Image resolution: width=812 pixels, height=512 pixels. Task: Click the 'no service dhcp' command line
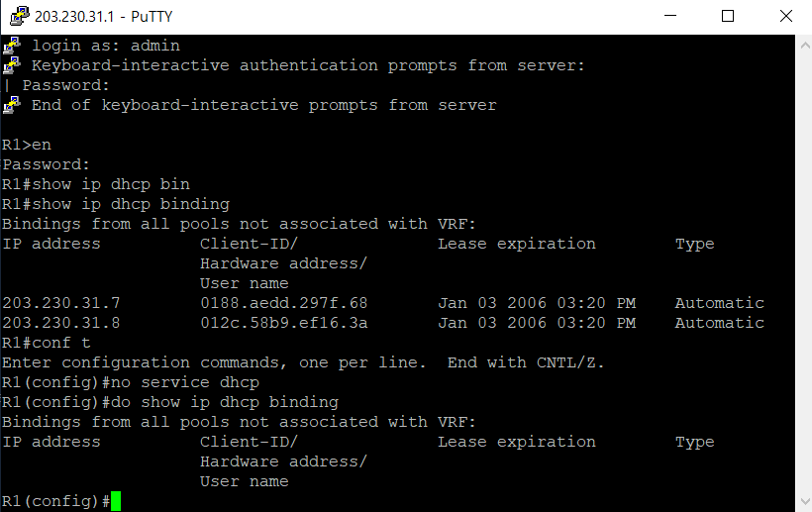point(131,382)
